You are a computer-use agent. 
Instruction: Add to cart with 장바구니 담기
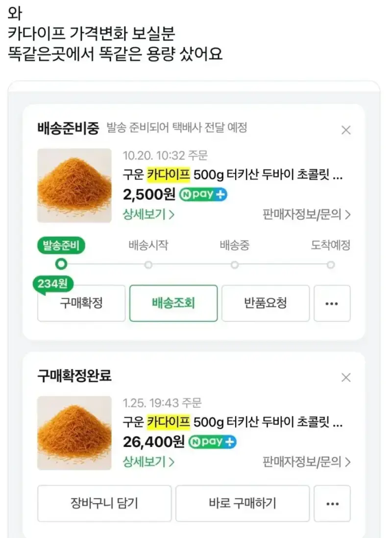[x=104, y=503]
